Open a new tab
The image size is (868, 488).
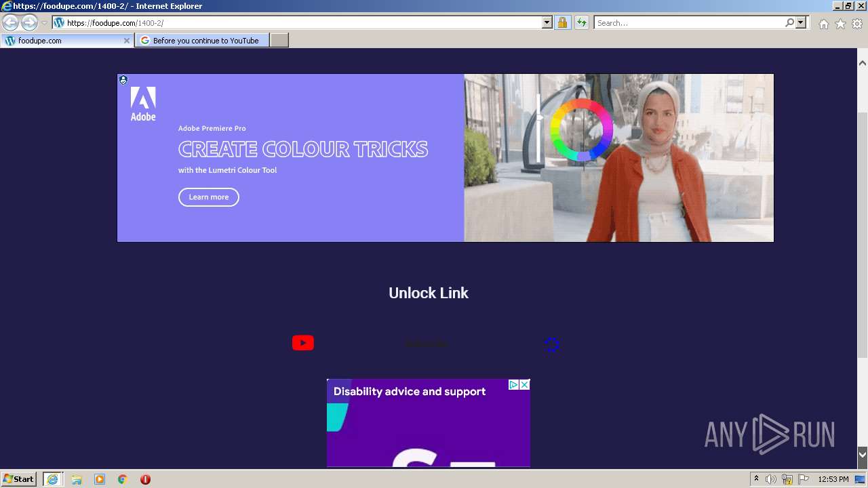point(279,41)
